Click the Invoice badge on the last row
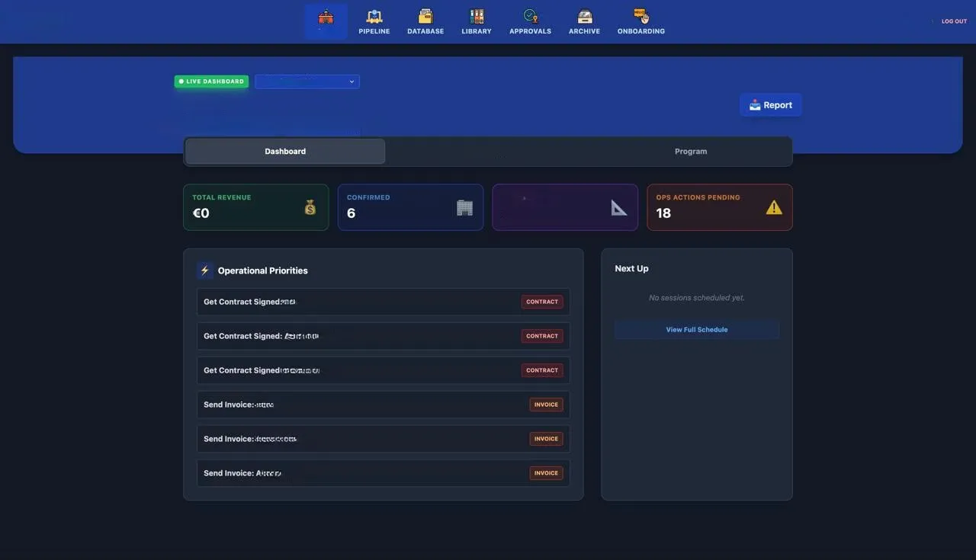Viewport: 976px width, 560px height. click(546, 473)
